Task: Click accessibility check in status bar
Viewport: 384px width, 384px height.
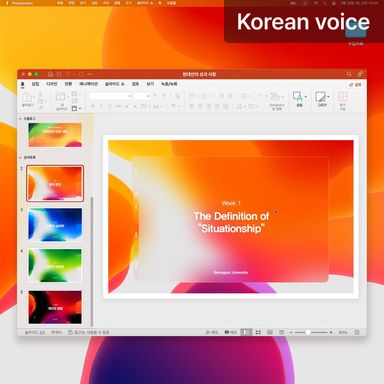Action: tap(88, 332)
